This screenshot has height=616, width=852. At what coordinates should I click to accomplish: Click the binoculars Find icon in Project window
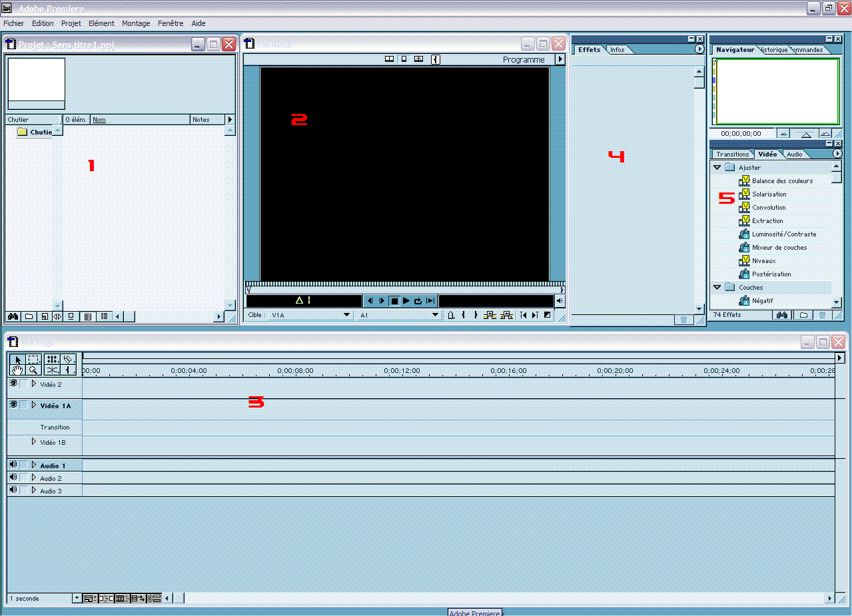(13, 316)
